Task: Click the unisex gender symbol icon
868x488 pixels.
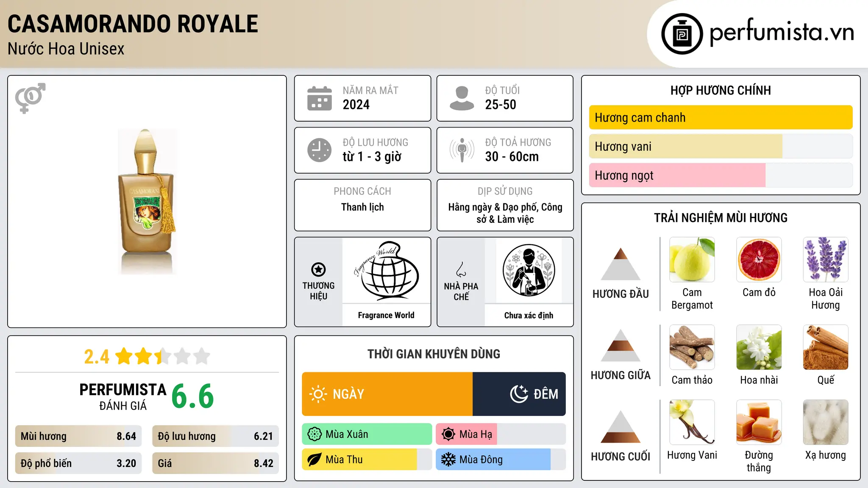Action: pos(30,98)
